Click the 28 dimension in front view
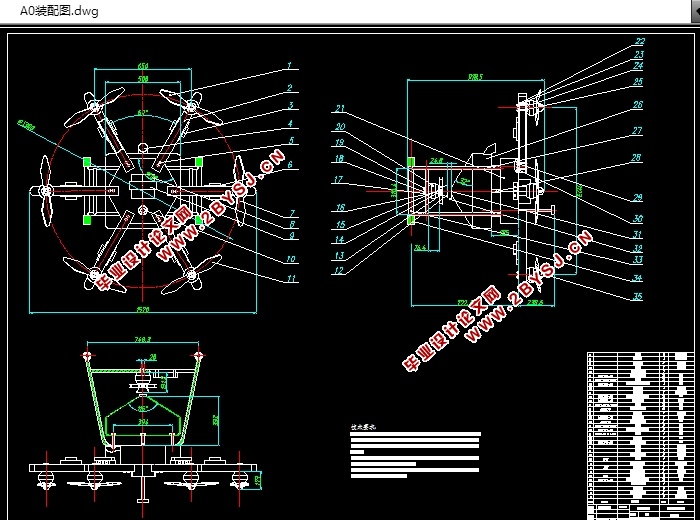This screenshot has width=700, height=520. (x=153, y=357)
